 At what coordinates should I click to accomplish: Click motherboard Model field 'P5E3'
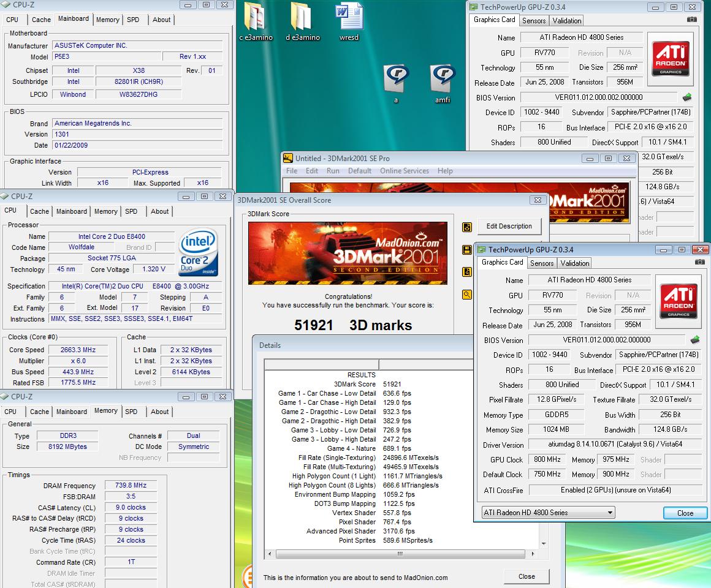click(x=107, y=56)
